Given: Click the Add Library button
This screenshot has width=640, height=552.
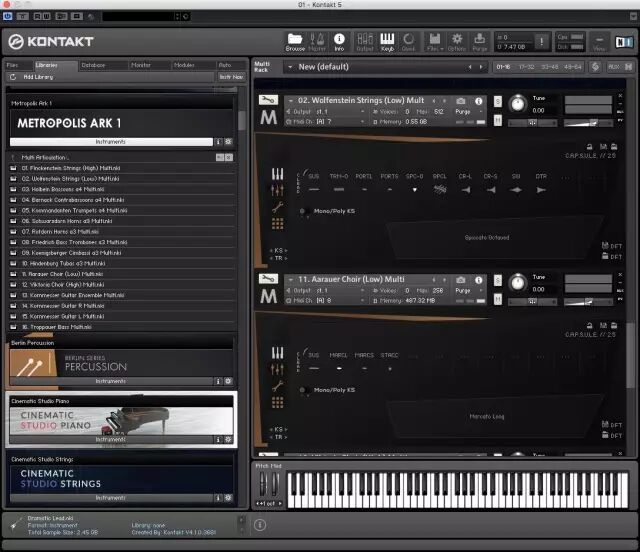Looking at the screenshot, I should tap(38, 77).
